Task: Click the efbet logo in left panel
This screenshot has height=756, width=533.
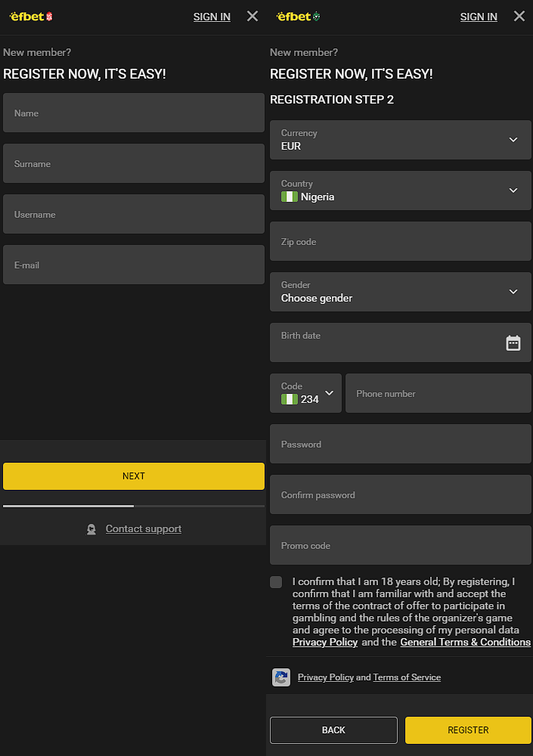Action: coord(31,16)
